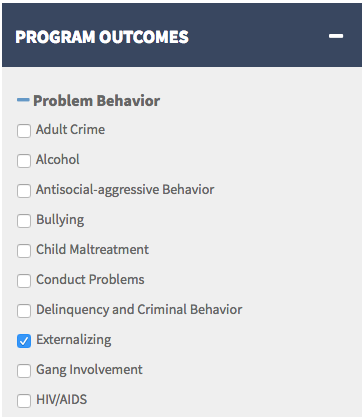Click the Adult Crime label text

pyautogui.click(x=70, y=129)
